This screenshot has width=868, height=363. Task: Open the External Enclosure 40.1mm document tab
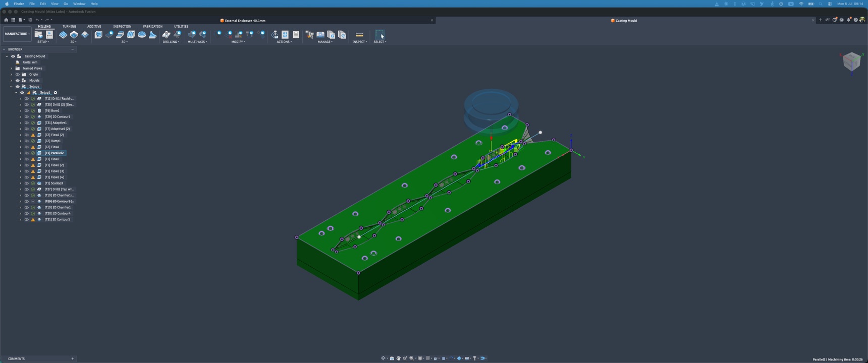pos(243,21)
